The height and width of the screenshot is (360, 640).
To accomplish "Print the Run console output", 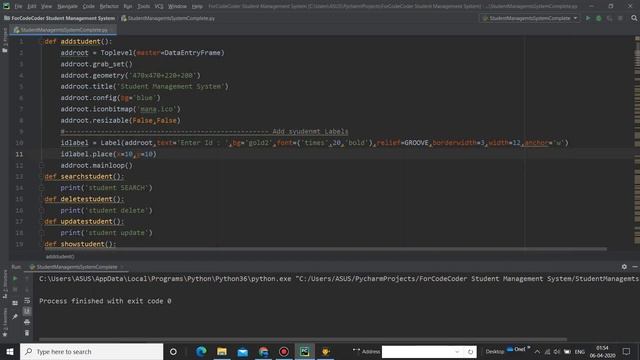I will point(27,322).
